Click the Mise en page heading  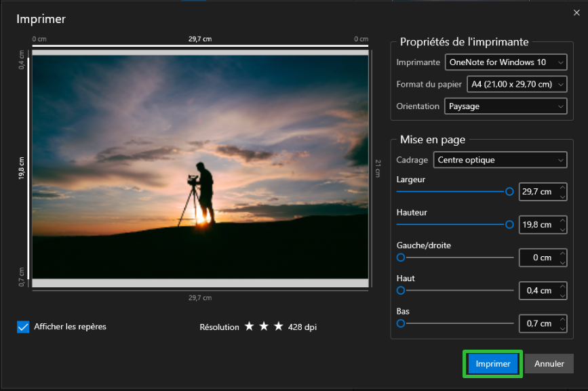pos(433,140)
